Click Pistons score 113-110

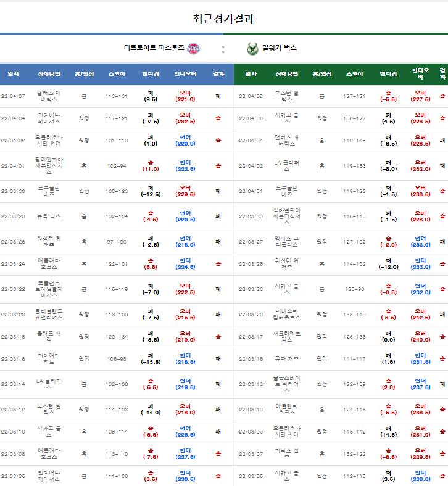116,454
